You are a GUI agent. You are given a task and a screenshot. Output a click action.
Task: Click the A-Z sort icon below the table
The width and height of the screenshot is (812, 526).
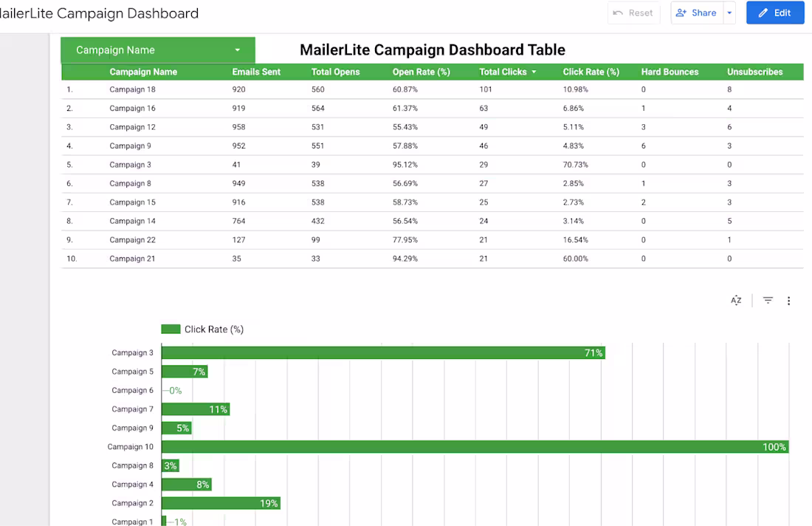[735, 301]
